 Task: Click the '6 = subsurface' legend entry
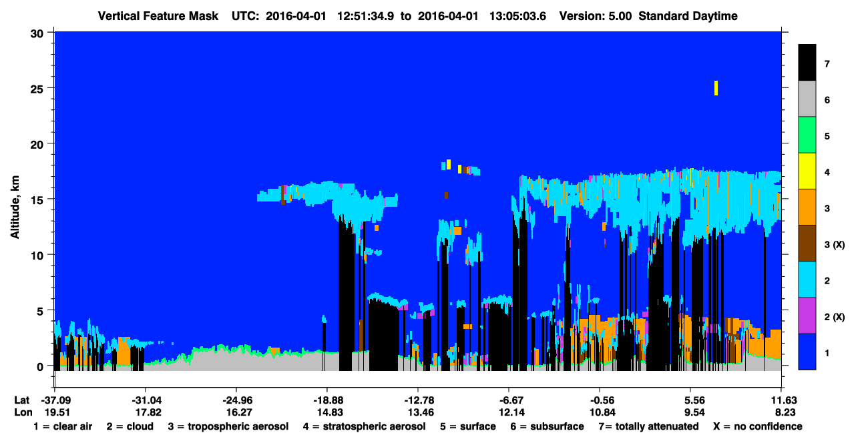click(547, 426)
